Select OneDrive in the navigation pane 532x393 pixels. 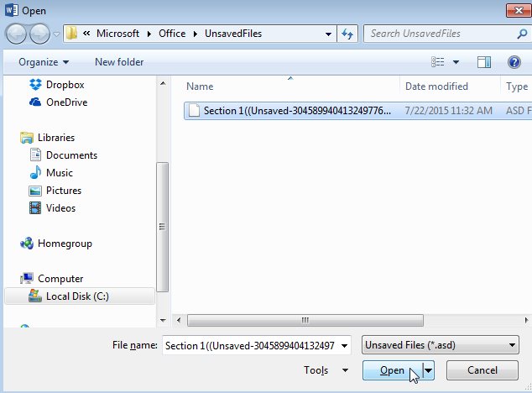[x=66, y=102]
